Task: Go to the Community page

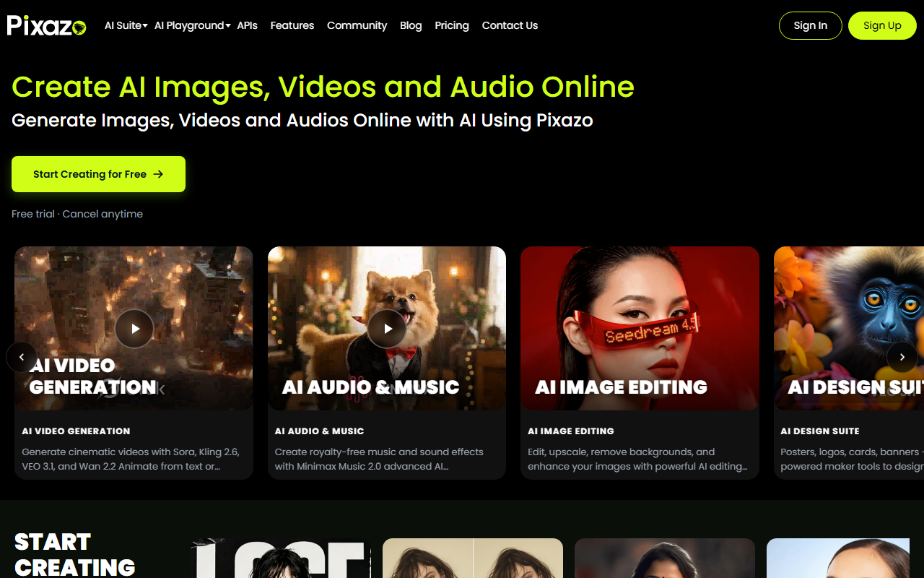Action: [x=357, y=25]
